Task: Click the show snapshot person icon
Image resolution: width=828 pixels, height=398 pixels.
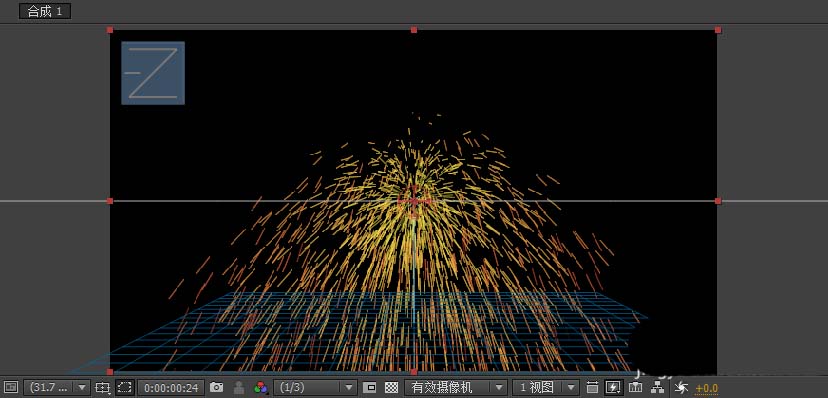Action: [239, 387]
